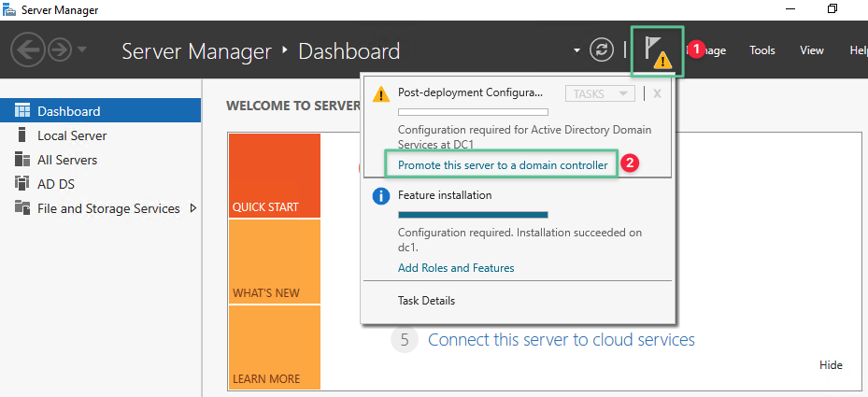Dismiss the post-deployment notification with X
The height and width of the screenshot is (397, 868).
tap(657, 93)
